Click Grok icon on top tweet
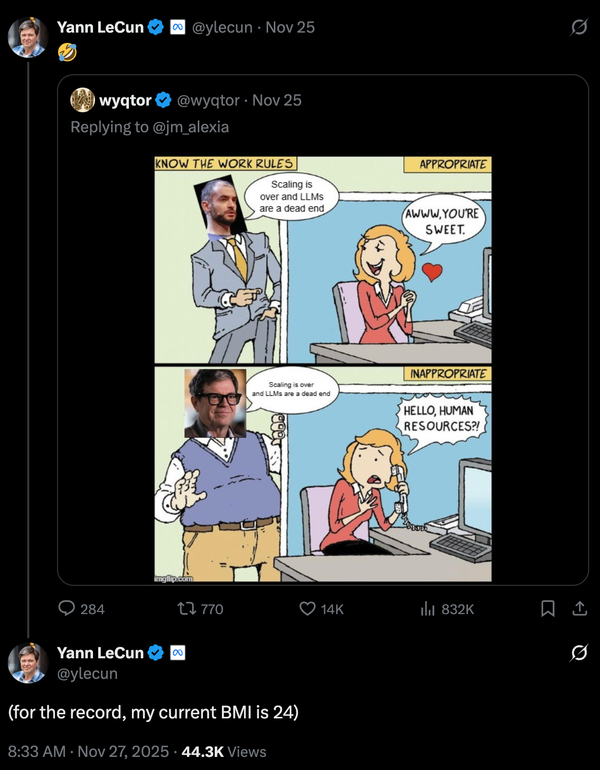The height and width of the screenshot is (770, 600). 578,28
